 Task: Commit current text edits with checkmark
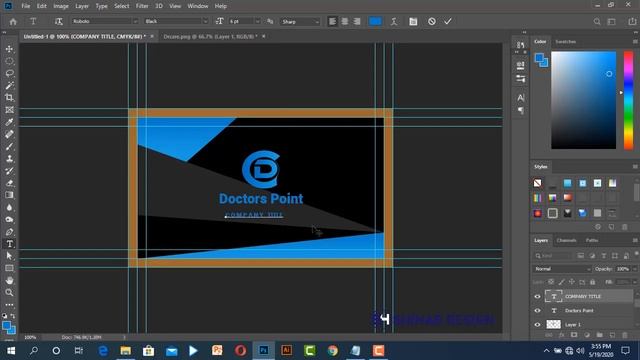point(448,22)
